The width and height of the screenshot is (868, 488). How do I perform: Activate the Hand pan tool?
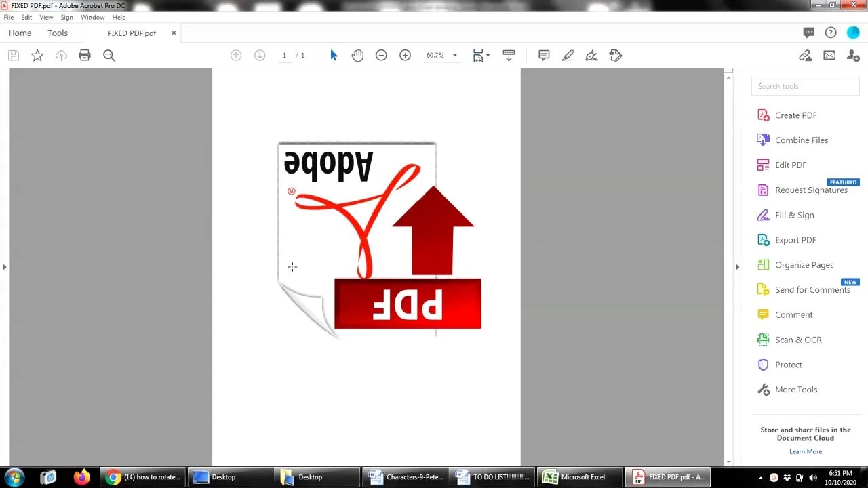pos(357,56)
